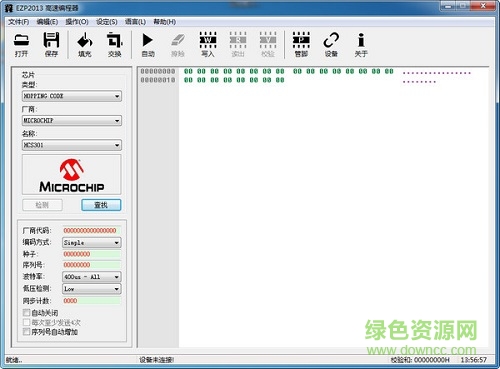Toggle the 每次至少发送4次 checkbox

(x=26, y=322)
